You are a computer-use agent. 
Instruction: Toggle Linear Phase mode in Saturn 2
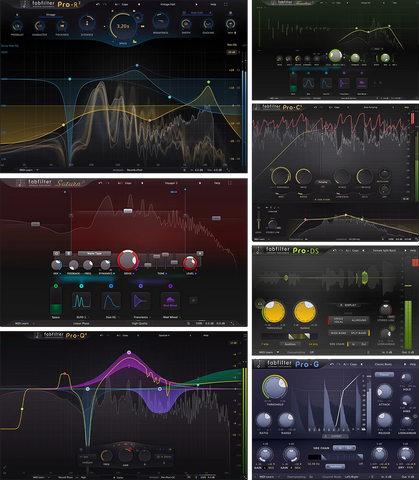click(82, 323)
